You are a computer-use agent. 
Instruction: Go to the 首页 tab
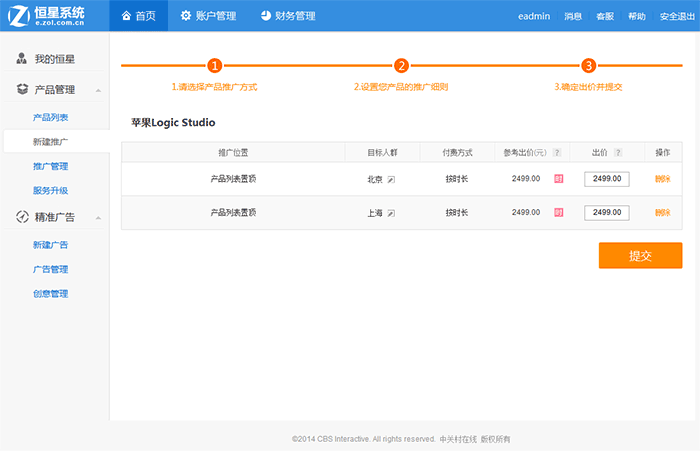(138, 16)
